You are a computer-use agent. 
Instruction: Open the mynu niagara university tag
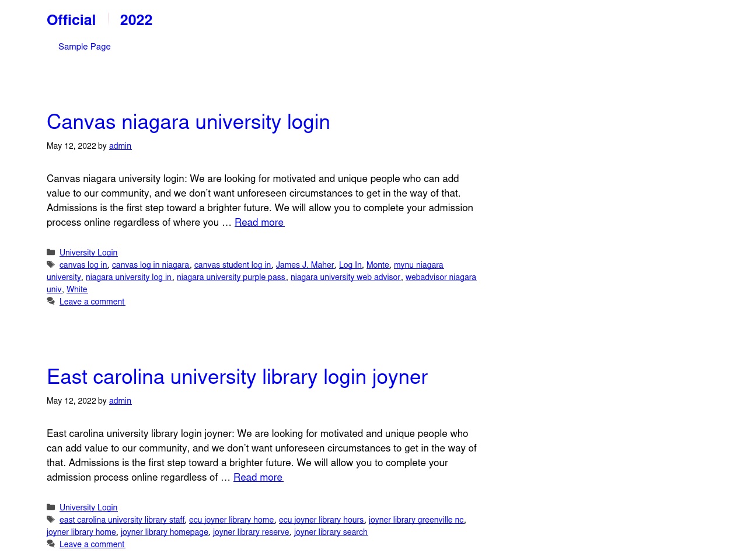[x=418, y=265]
